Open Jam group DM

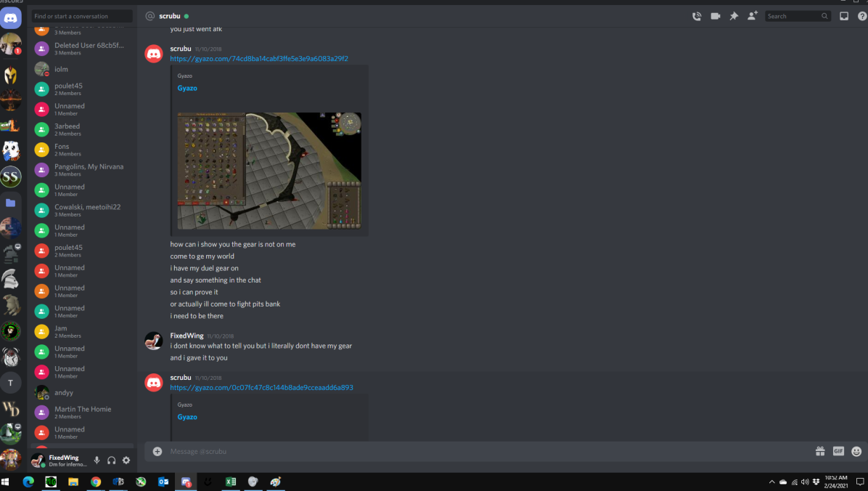pos(82,331)
